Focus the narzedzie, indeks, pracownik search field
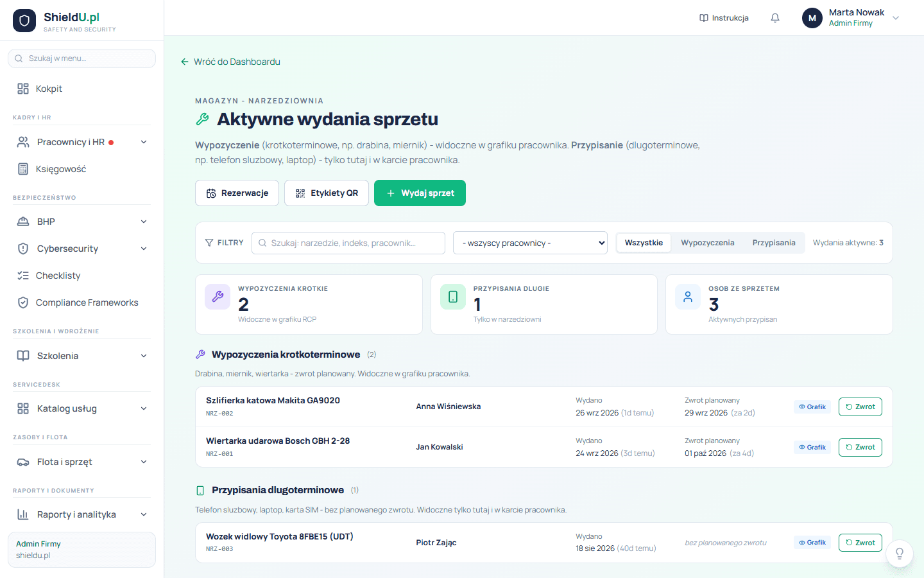924x578 pixels. [x=348, y=243]
